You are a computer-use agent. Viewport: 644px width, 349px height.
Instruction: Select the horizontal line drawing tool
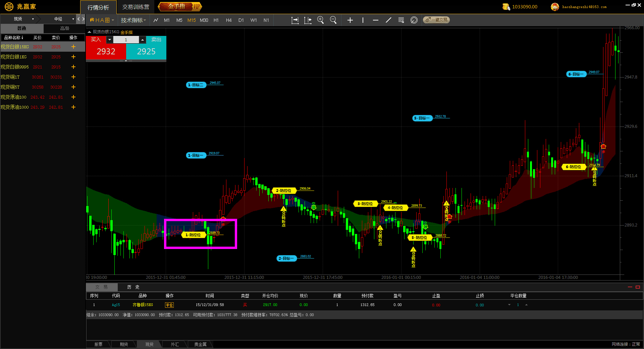[x=376, y=20]
